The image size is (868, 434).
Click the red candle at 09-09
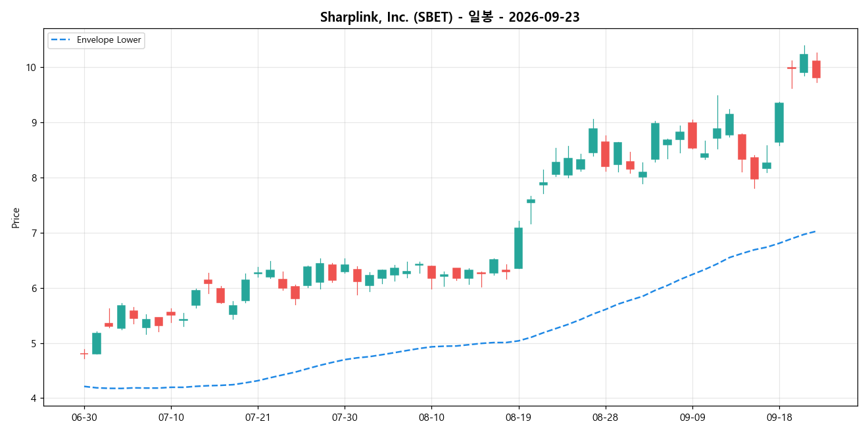(x=692, y=135)
